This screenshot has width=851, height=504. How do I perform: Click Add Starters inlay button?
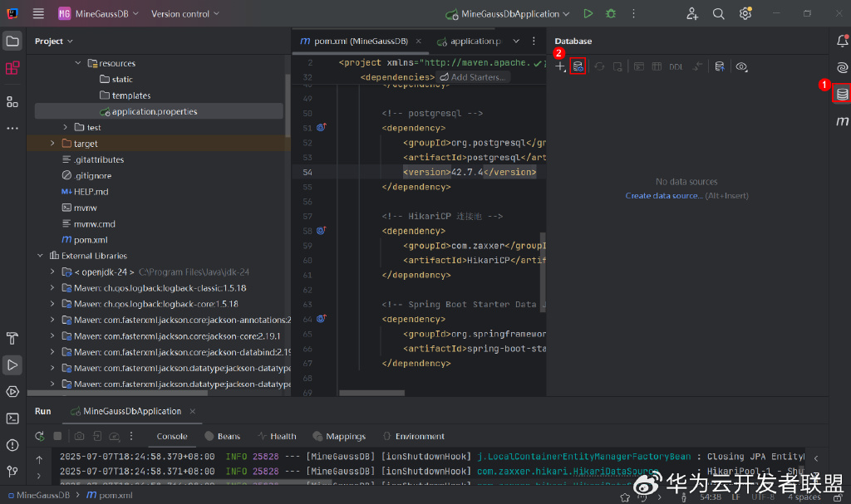pyautogui.click(x=473, y=77)
